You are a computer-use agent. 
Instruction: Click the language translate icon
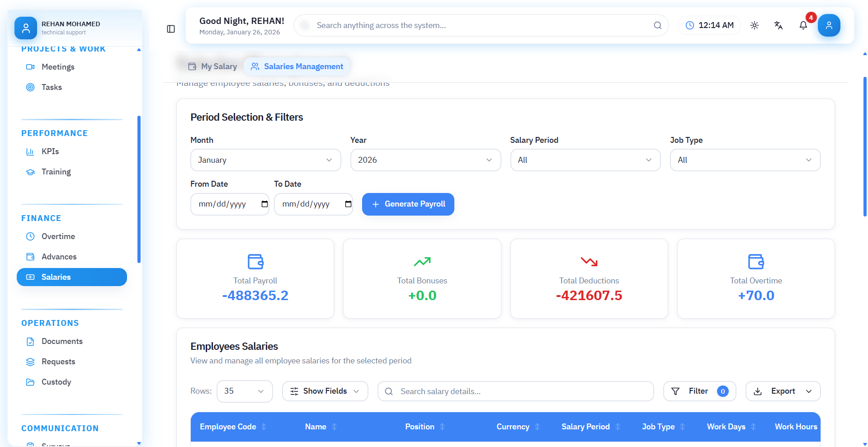click(x=778, y=26)
